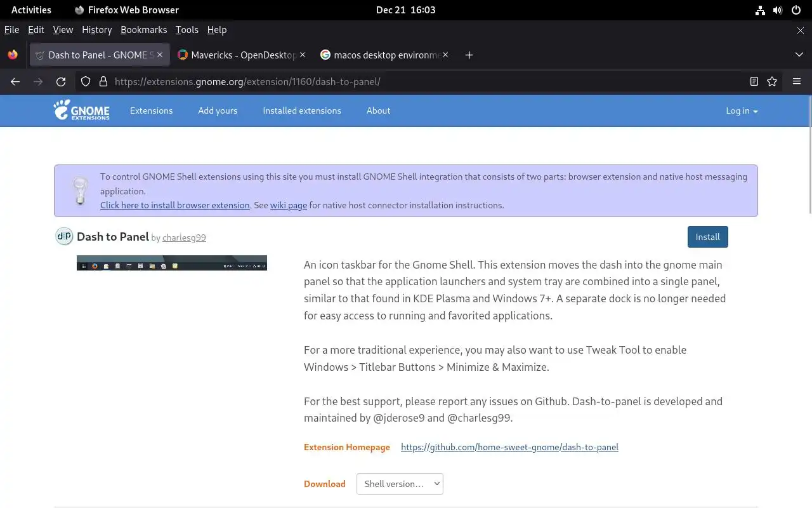
Task: Open the View menu
Action: click(x=63, y=30)
